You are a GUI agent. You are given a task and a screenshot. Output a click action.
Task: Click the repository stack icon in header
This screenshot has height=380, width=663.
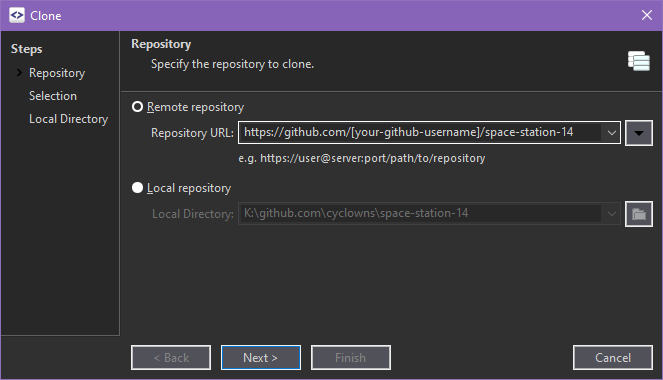638,61
